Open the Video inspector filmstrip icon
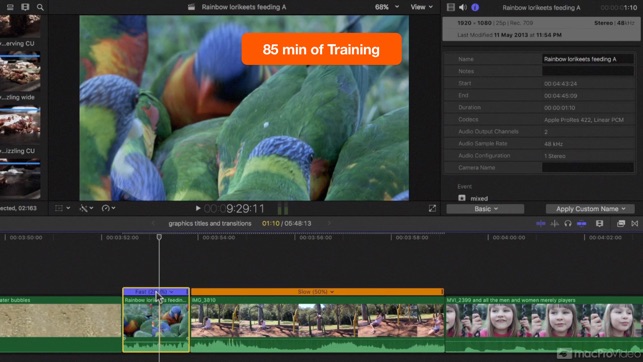 (x=451, y=7)
